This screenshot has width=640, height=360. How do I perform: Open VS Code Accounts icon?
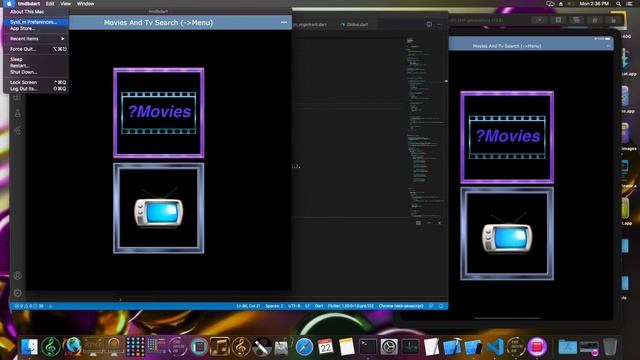pyautogui.click(x=18, y=276)
